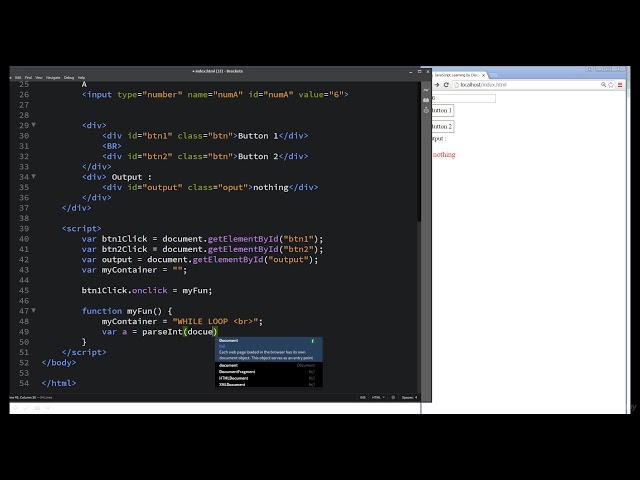The height and width of the screenshot is (480, 640).
Task: Click the page icon beside localhost URL
Action: click(457, 85)
